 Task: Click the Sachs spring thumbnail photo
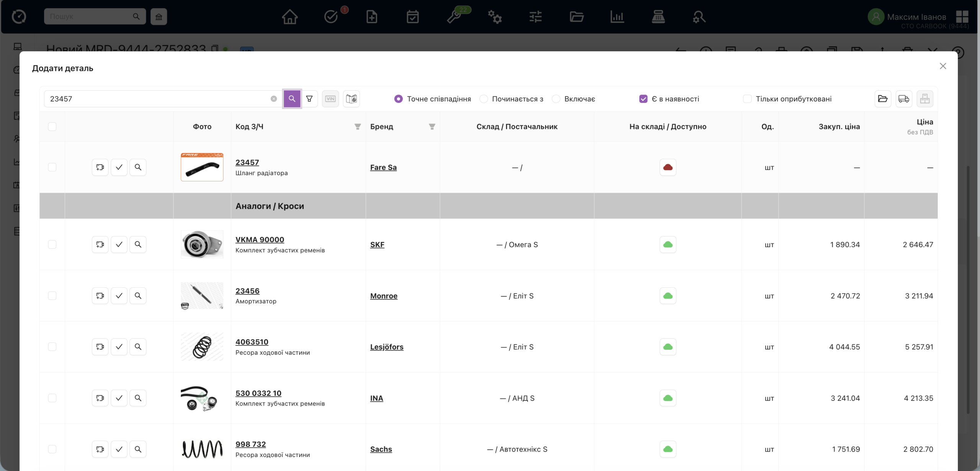pos(202,449)
